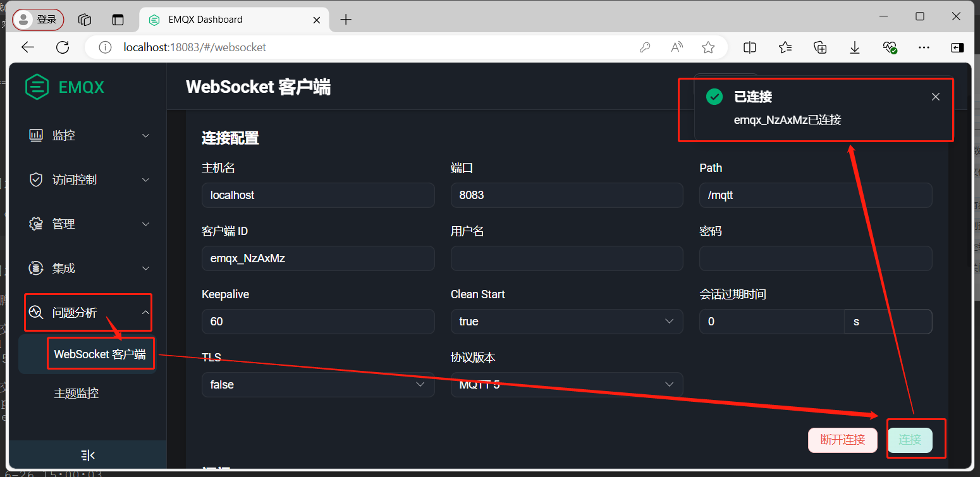Click the 主机名 input field

coord(318,195)
